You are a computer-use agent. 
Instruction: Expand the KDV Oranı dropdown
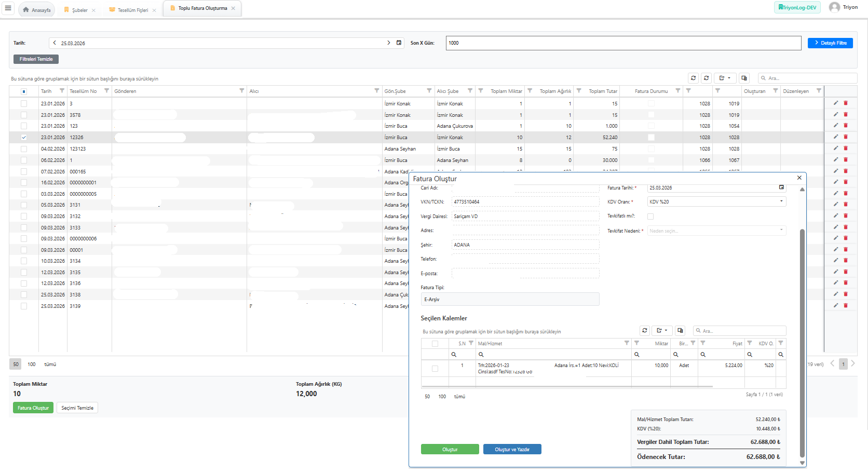[x=781, y=201]
